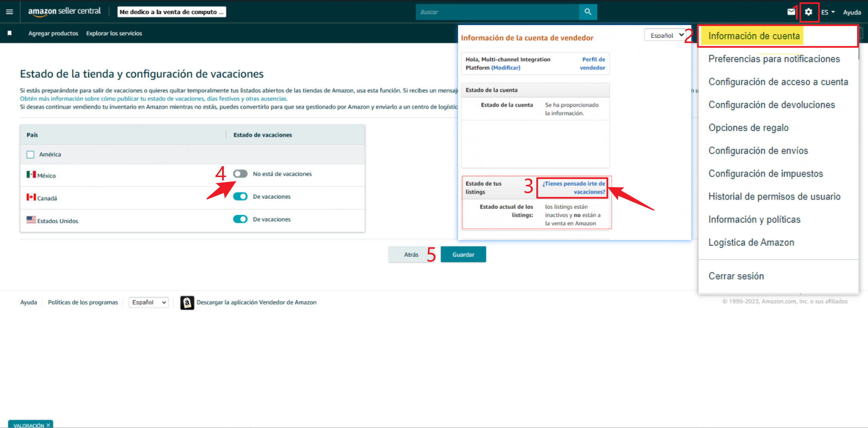Click the search magnifier button
This screenshot has height=428, width=868.
tap(588, 12)
